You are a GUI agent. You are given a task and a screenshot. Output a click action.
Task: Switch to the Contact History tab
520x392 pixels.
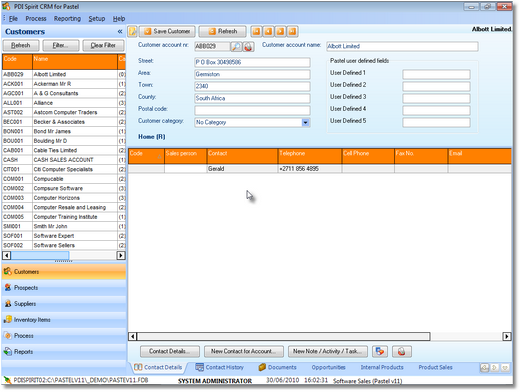click(x=220, y=367)
